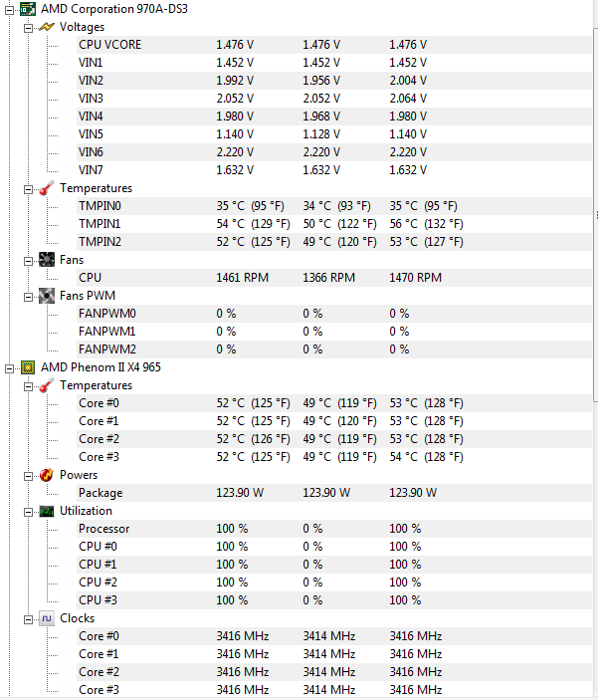Click the Voltages lightning icon
Viewport: 598px width, 700px height.
click(46, 27)
